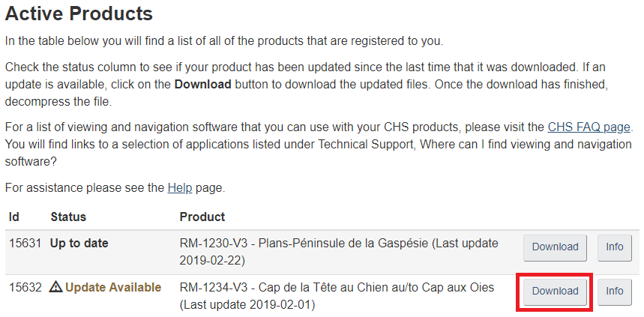Click the Id column header
644x317 pixels.
tap(14, 217)
